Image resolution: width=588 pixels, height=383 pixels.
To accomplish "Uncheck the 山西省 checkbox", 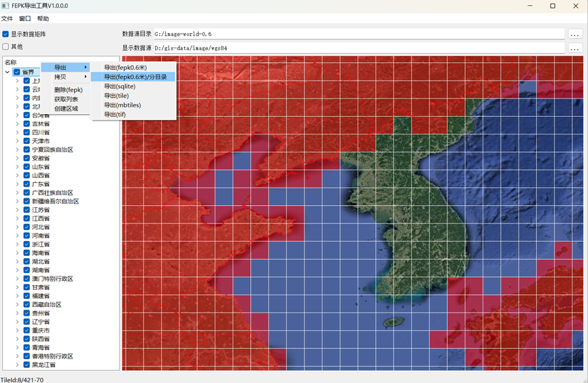I will click(27, 175).
